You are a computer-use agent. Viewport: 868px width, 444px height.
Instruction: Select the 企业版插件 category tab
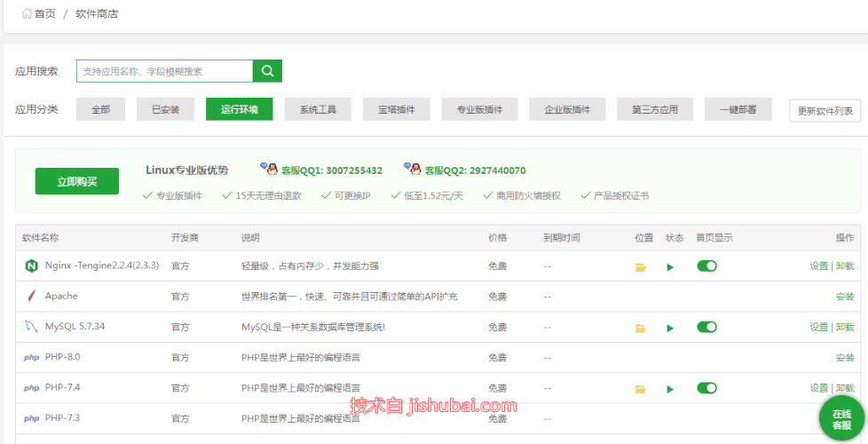(567, 109)
